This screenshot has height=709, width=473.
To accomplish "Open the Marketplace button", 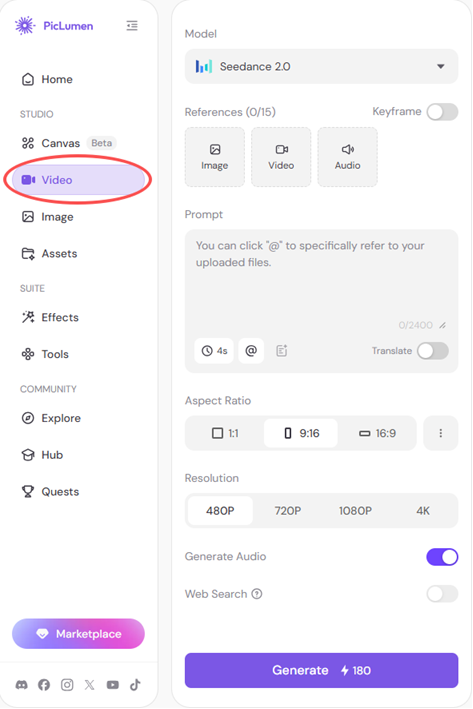I will tap(78, 634).
